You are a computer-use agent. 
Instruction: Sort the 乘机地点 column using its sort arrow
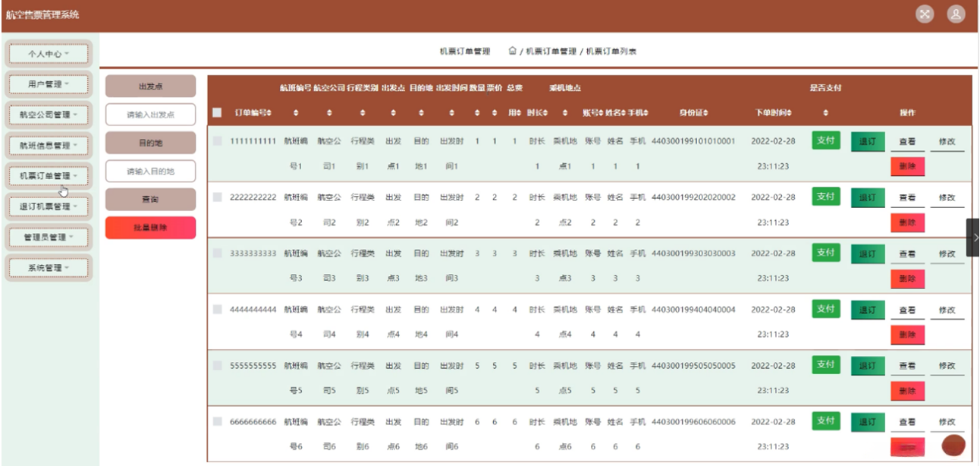coord(565,113)
